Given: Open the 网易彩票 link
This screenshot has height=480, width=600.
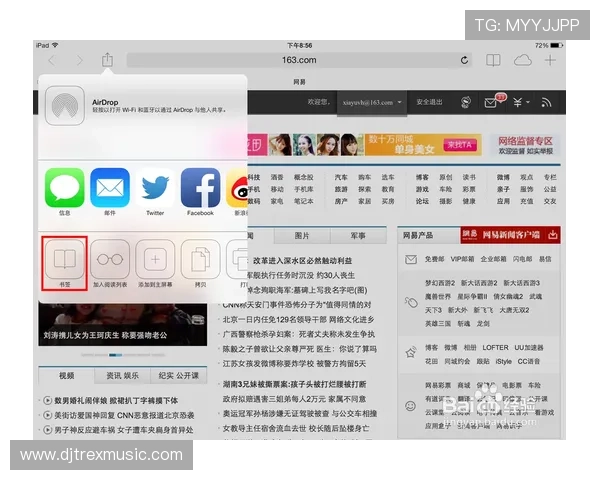Looking at the screenshot, I should [x=438, y=385].
